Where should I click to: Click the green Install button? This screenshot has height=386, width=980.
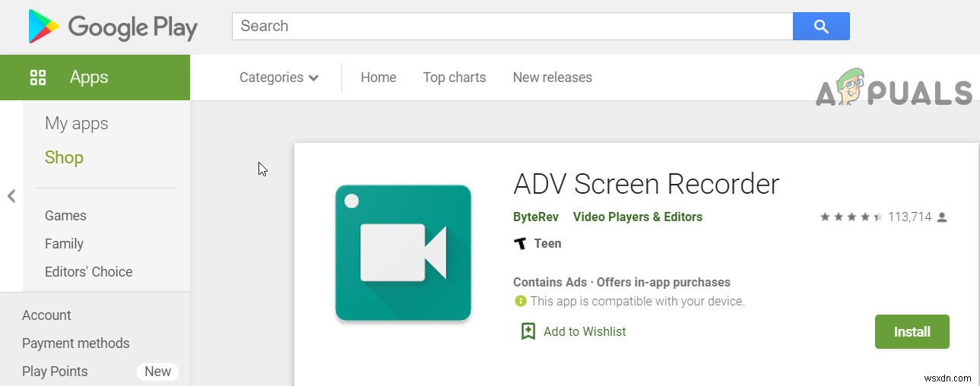[x=912, y=332]
